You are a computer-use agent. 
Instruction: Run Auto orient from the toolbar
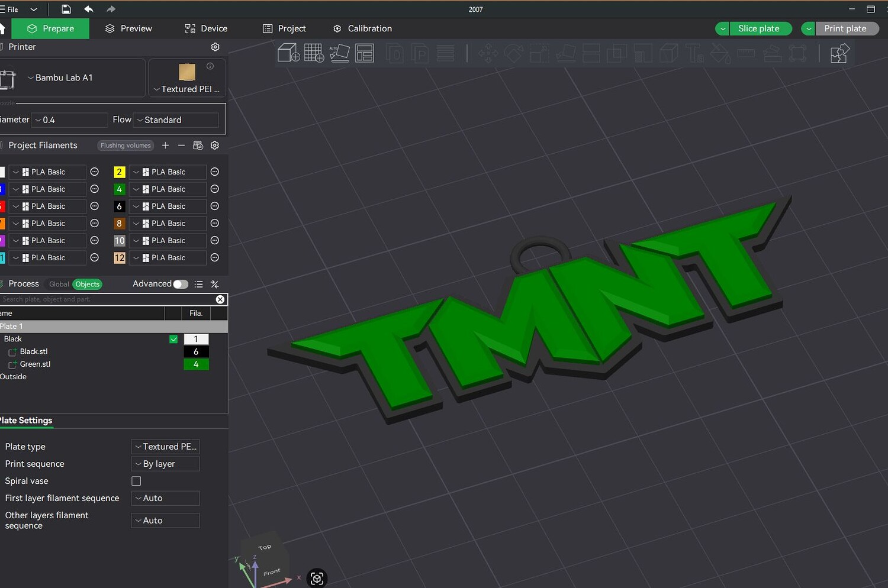coord(339,53)
